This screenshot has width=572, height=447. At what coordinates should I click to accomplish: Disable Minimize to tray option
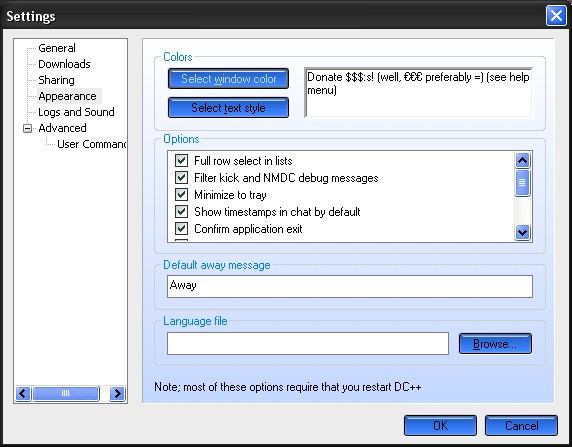181,194
